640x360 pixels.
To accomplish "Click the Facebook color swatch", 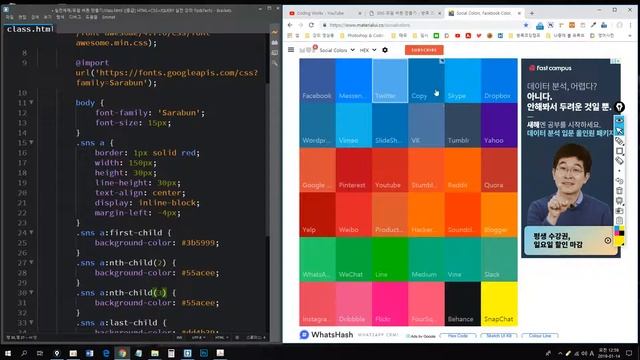I will (x=317, y=80).
